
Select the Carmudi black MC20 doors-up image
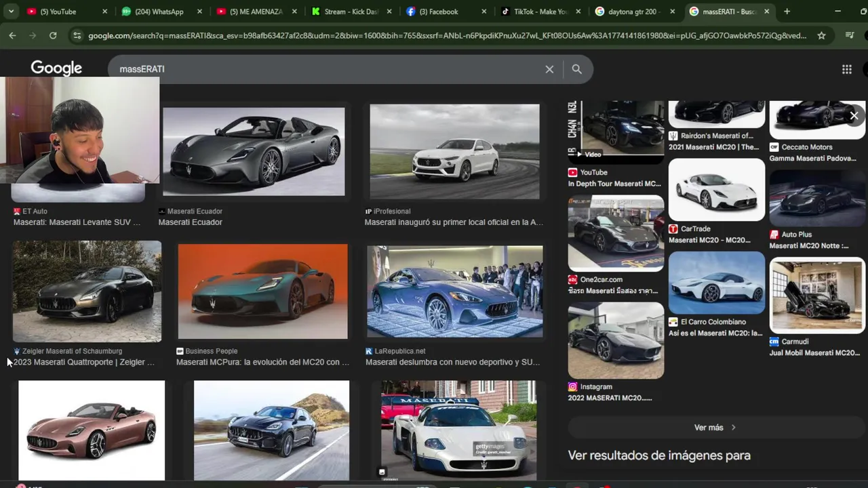pyautogui.click(x=817, y=296)
